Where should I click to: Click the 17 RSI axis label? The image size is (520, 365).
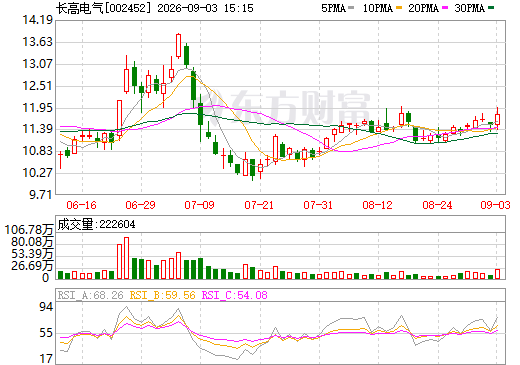[46, 359]
